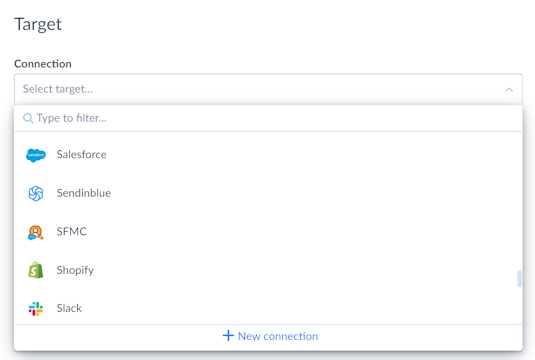Pick SFMC text from the list
The width and height of the screenshot is (535, 360).
point(72,232)
